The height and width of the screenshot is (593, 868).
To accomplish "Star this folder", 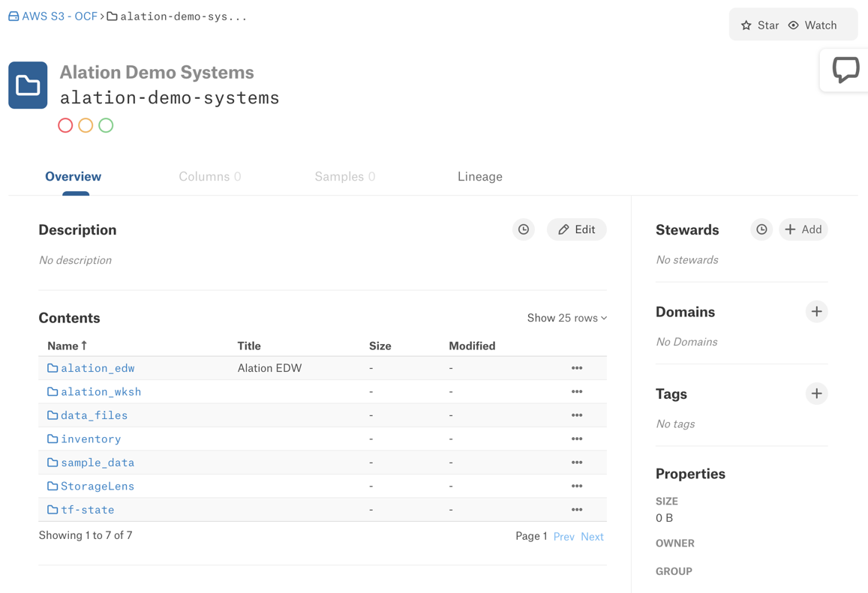I will tap(759, 25).
